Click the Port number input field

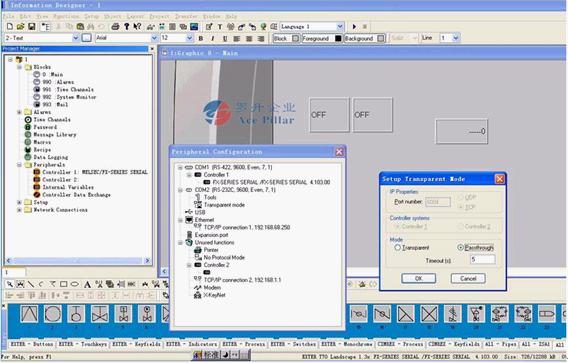438,202
